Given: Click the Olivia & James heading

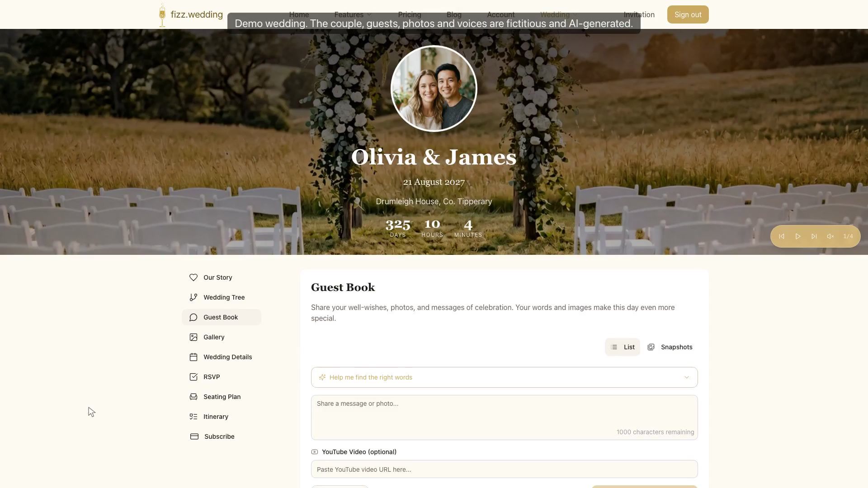Looking at the screenshot, I should 434,157.
